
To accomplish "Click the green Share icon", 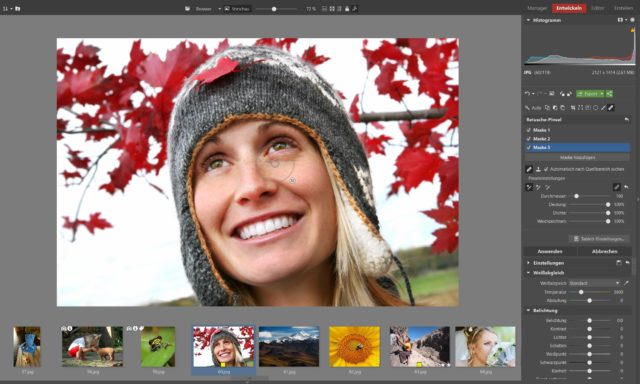I will click(609, 94).
